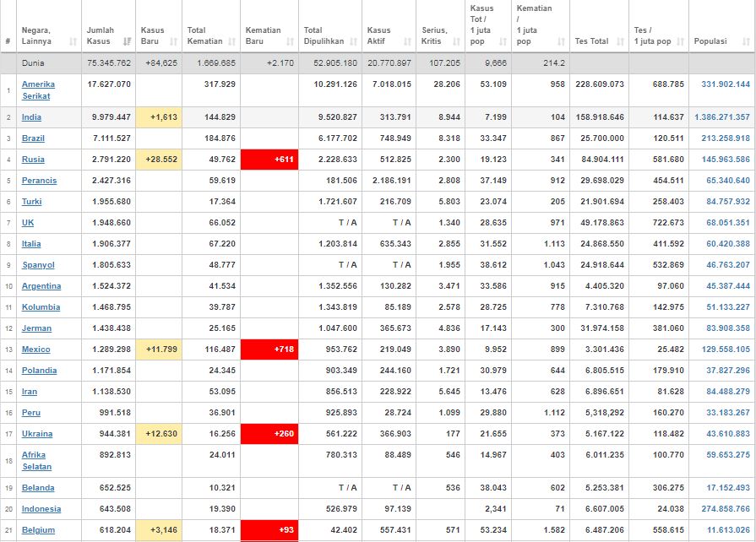Sort by Kematian / 1 juta pop arrows
Screen dimensions: 756x542
tap(561, 41)
